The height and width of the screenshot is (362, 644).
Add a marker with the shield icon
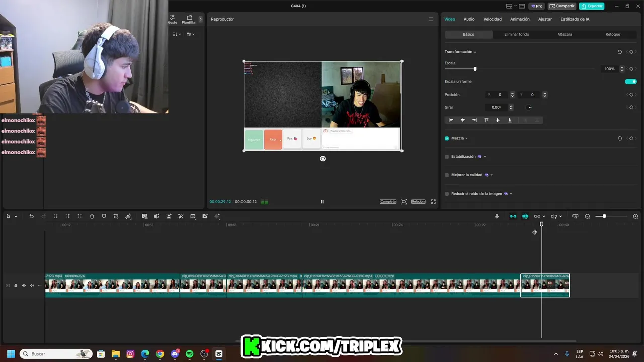tap(104, 216)
